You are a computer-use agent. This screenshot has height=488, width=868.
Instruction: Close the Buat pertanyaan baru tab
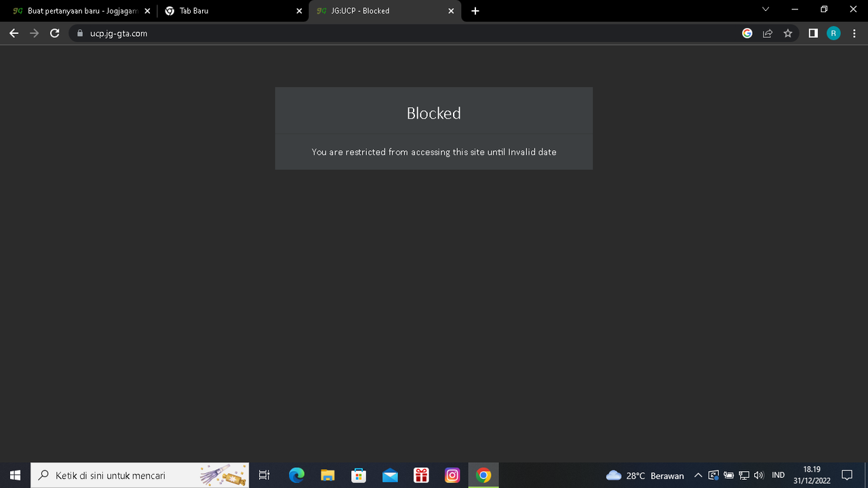(x=147, y=11)
